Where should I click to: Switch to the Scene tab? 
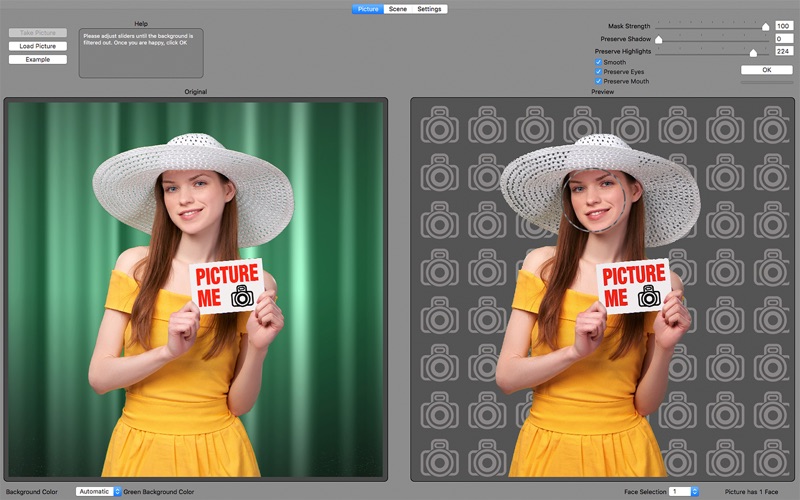click(x=397, y=9)
